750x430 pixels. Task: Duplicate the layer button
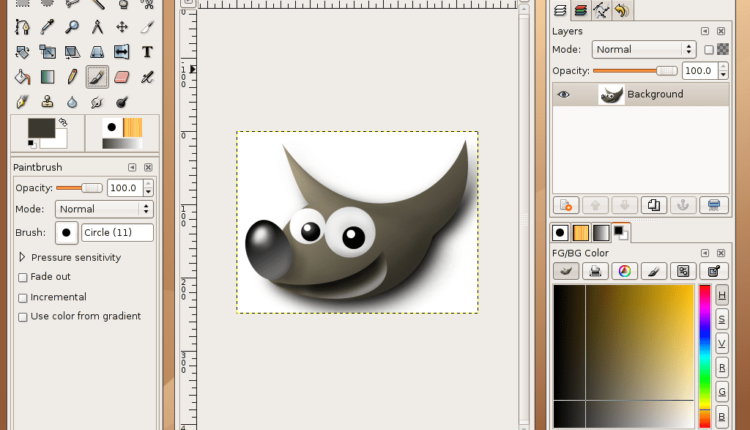pos(654,205)
